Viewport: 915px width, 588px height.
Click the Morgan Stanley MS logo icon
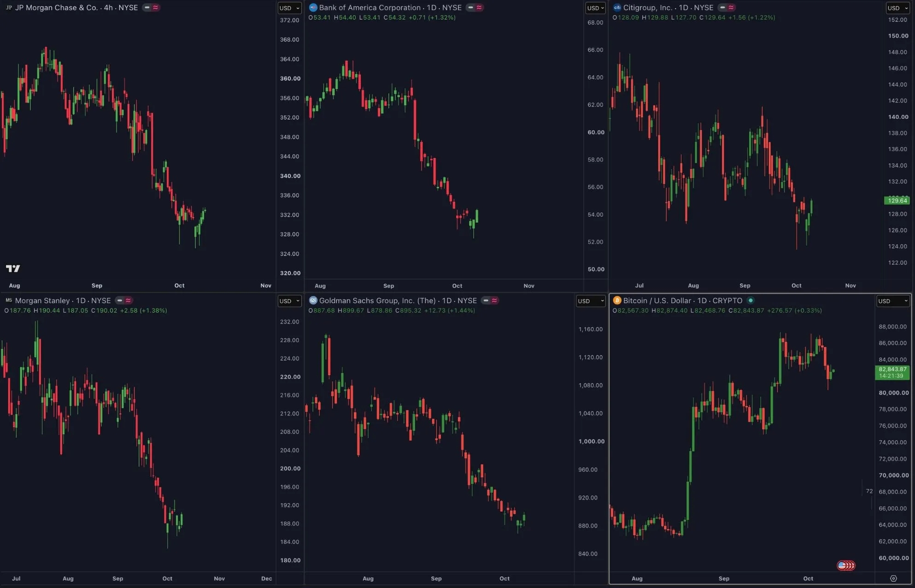click(x=9, y=300)
